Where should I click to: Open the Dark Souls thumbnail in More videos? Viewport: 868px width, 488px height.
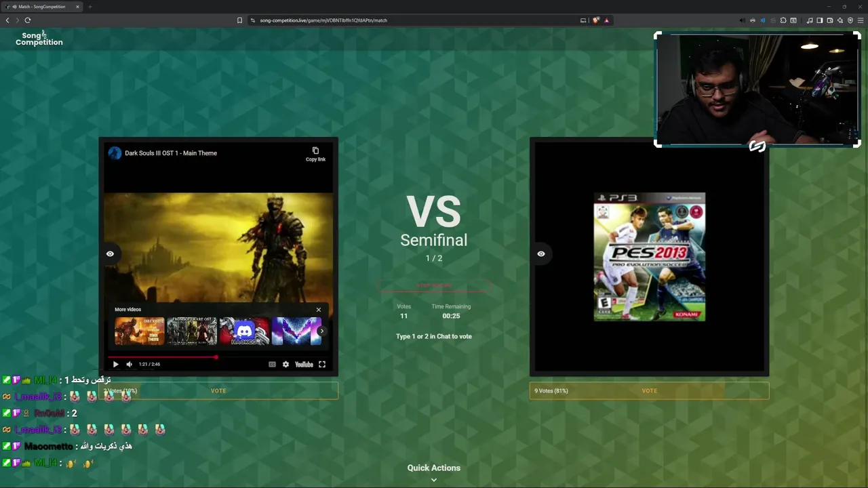coord(140,331)
